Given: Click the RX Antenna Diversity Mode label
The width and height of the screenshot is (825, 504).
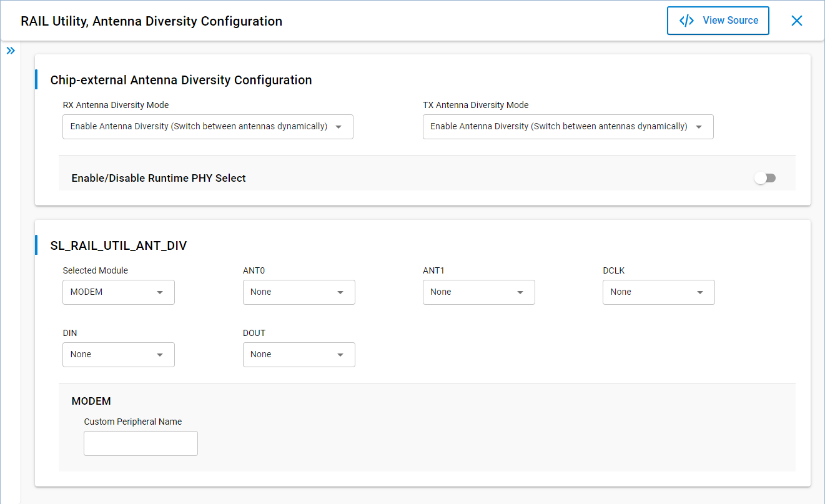Looking at the screenshot, I should [116, 105].
